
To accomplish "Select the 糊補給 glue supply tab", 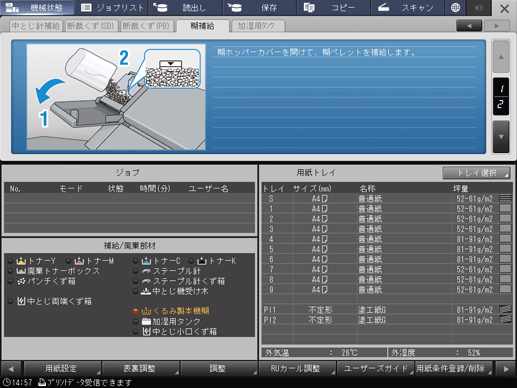I will click(203, 26).
